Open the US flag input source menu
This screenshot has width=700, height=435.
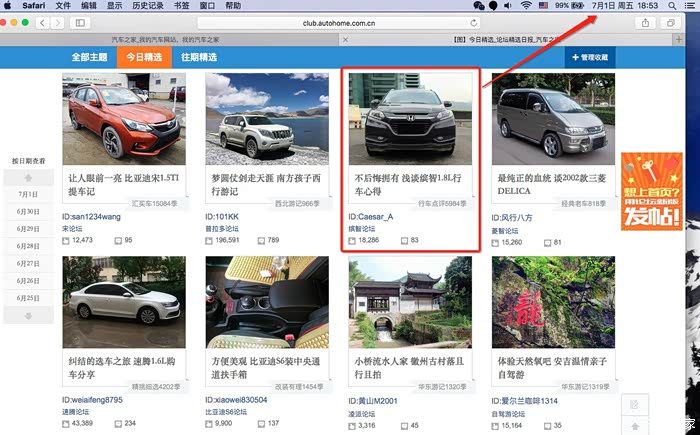point(543,5)
